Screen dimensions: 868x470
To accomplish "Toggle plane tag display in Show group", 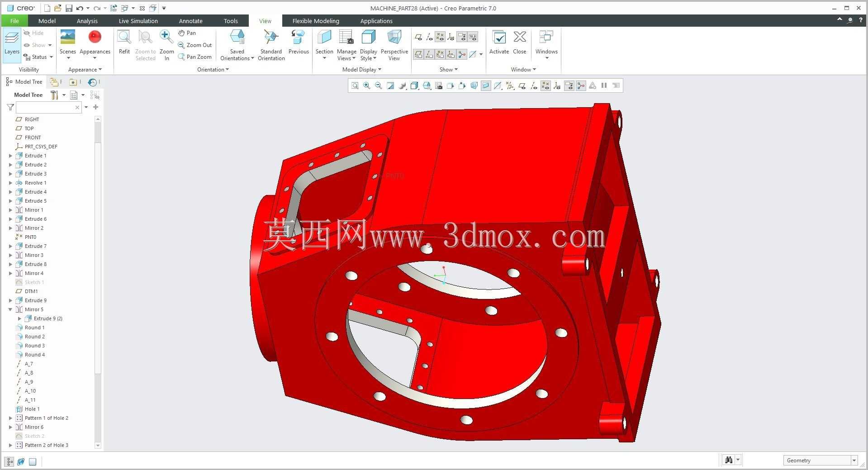I will click(x=418, y=54).
